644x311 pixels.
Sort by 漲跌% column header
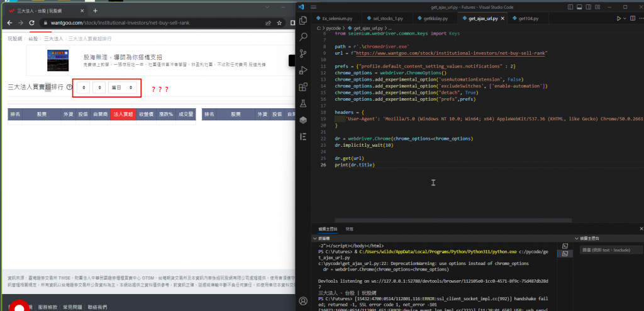tap(166, 115)
